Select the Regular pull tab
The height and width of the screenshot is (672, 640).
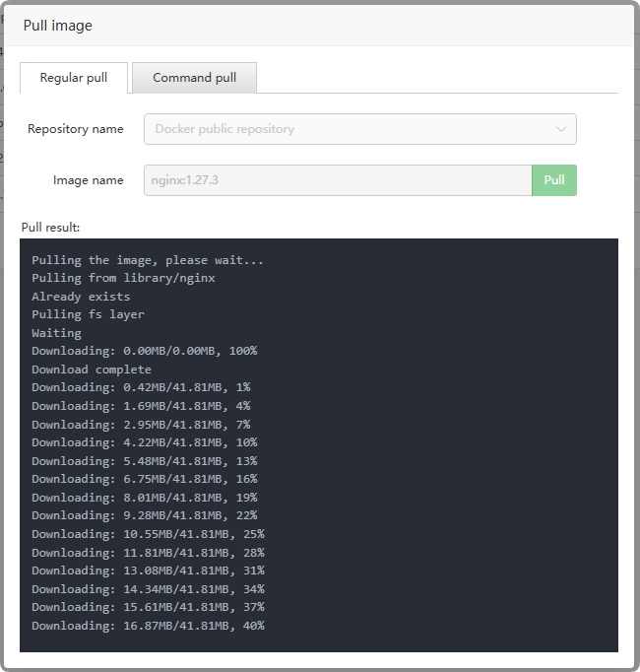point(74,78)
